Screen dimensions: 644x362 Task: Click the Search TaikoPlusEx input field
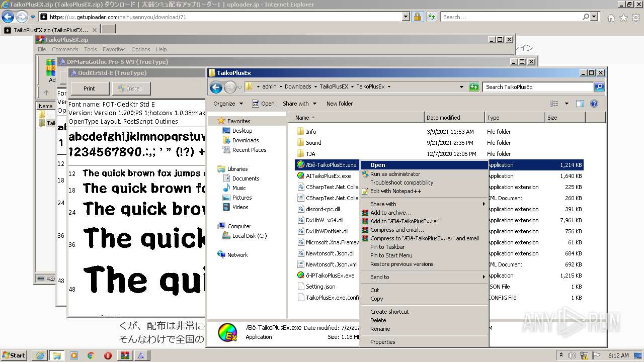538,87
